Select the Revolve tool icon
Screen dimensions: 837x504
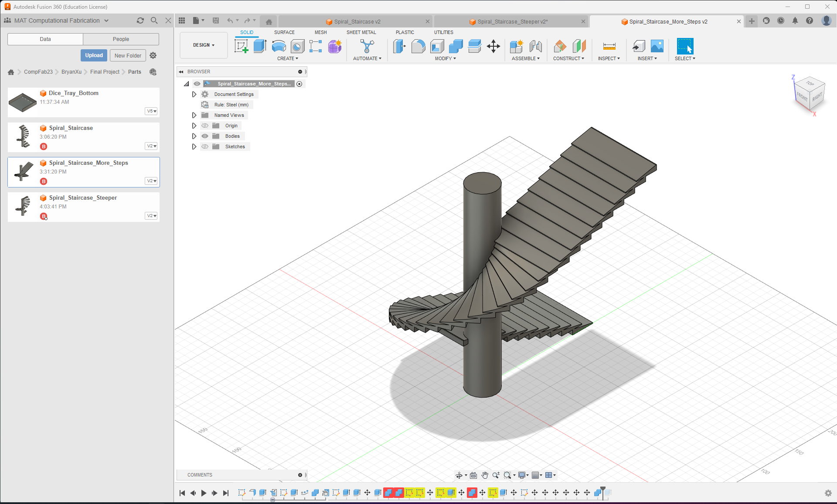point(279,46)
